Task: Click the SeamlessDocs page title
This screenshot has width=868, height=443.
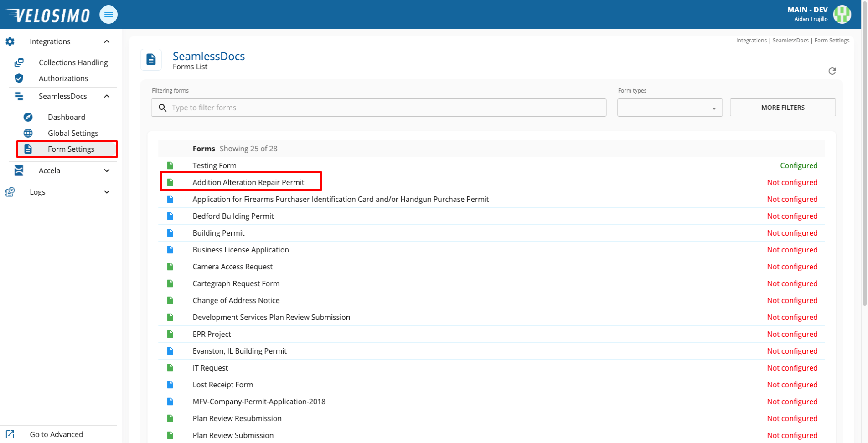Action: pos(209,56)
